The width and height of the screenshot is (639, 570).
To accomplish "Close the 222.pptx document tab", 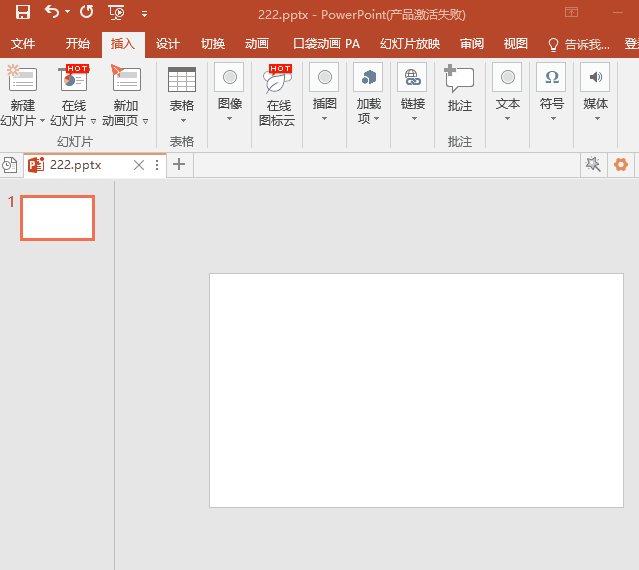I will pyautogui.click(x=139, y=165).
